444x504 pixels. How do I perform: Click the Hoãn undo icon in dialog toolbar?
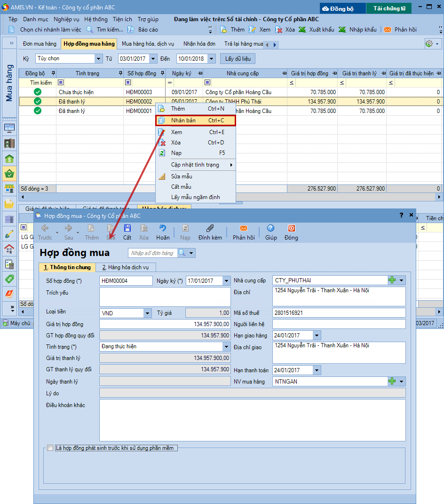pyautogui.click(x=163, y=228)
